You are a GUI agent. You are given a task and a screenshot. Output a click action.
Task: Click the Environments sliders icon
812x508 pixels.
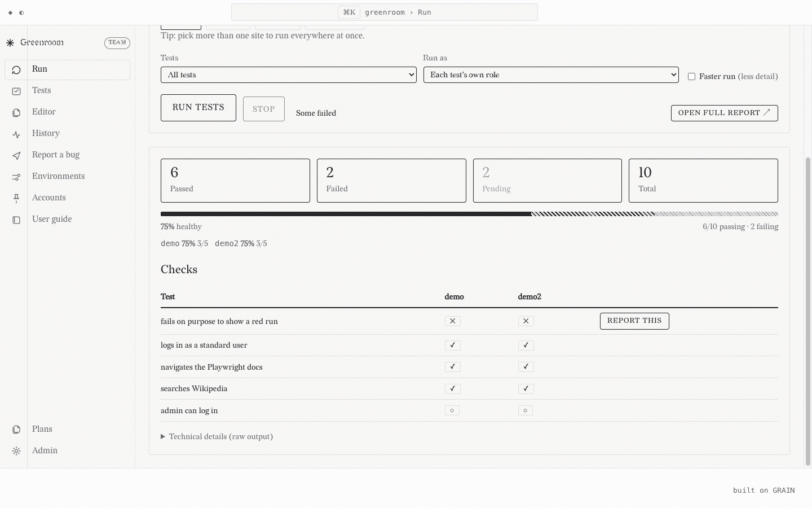tap(16, 177)
